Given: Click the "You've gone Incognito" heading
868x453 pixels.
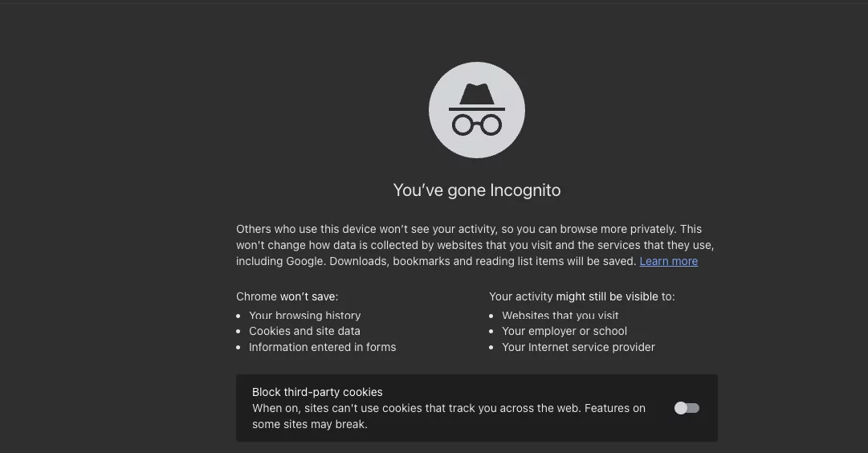Looking at the screenshot, I should [x=477, y=190].
